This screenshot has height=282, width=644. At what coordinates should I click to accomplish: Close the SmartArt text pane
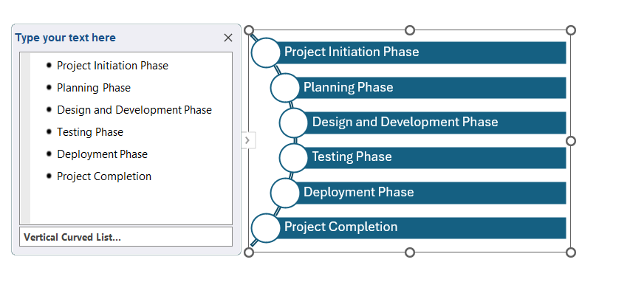click(x=228, y=38)
